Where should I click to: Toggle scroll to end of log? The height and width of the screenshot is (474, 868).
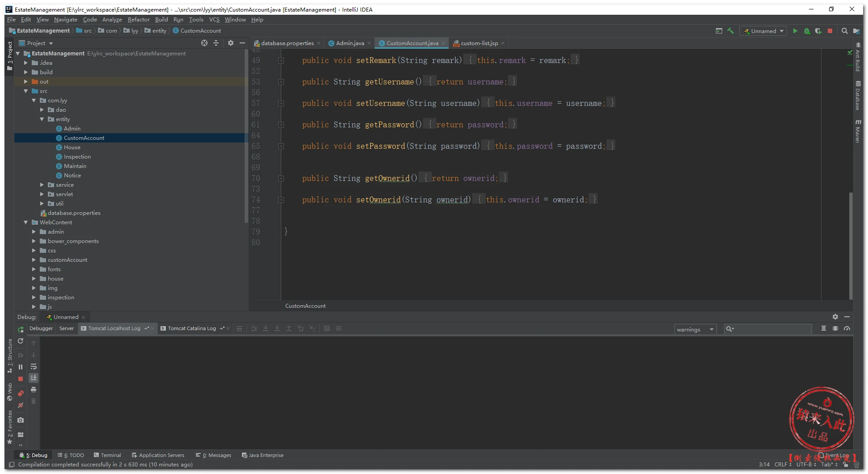tap(34, 378)
